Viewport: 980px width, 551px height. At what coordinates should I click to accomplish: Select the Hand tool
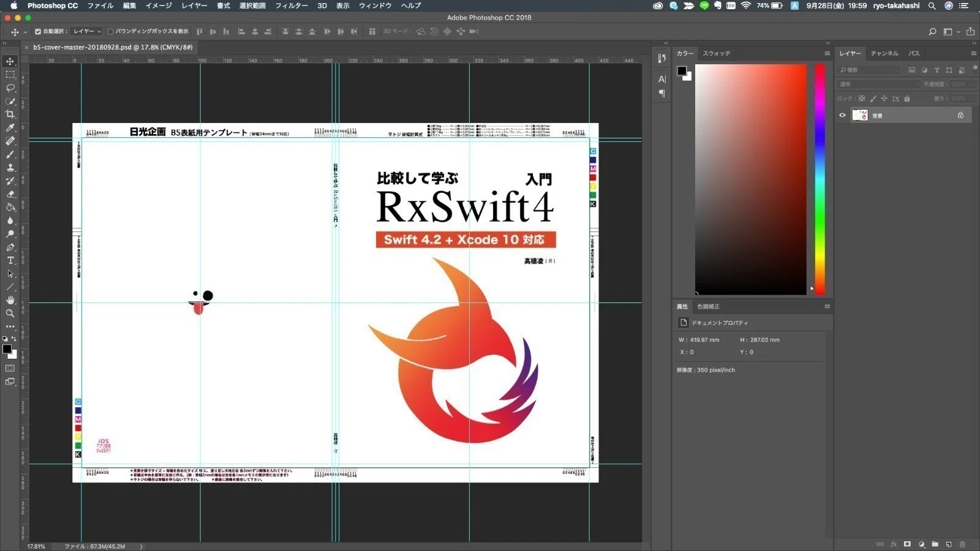pyautogui.click(x=10, y=300)
